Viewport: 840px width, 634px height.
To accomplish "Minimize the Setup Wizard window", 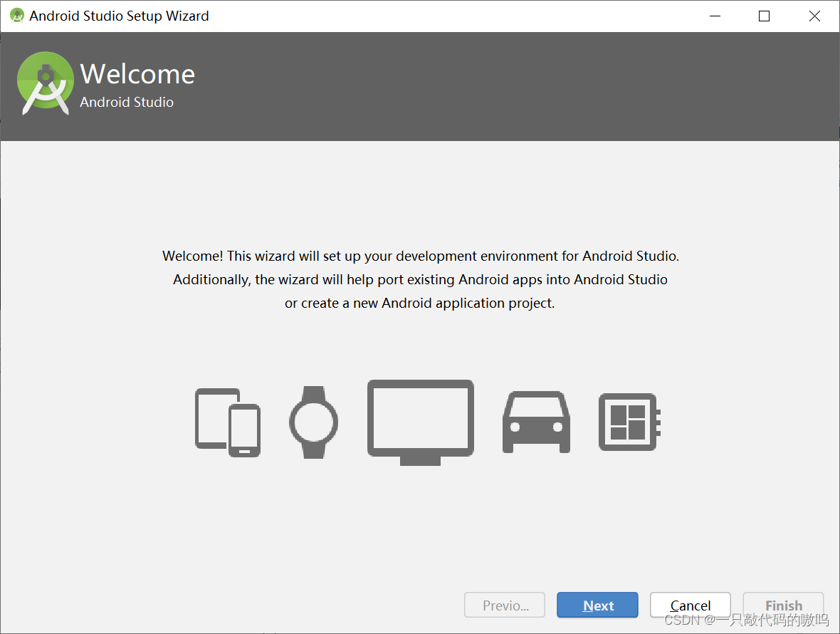I will click(x=715, y=16).
